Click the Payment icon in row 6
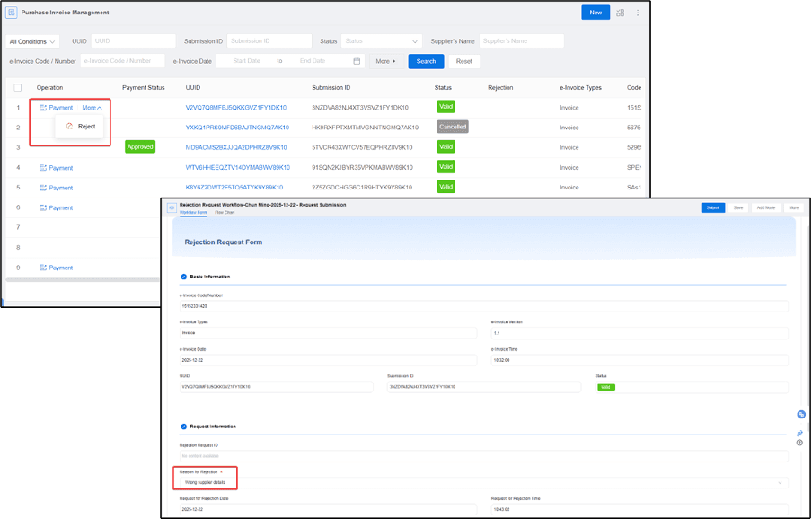Screen dimensions: 812x519 [43, 207]
